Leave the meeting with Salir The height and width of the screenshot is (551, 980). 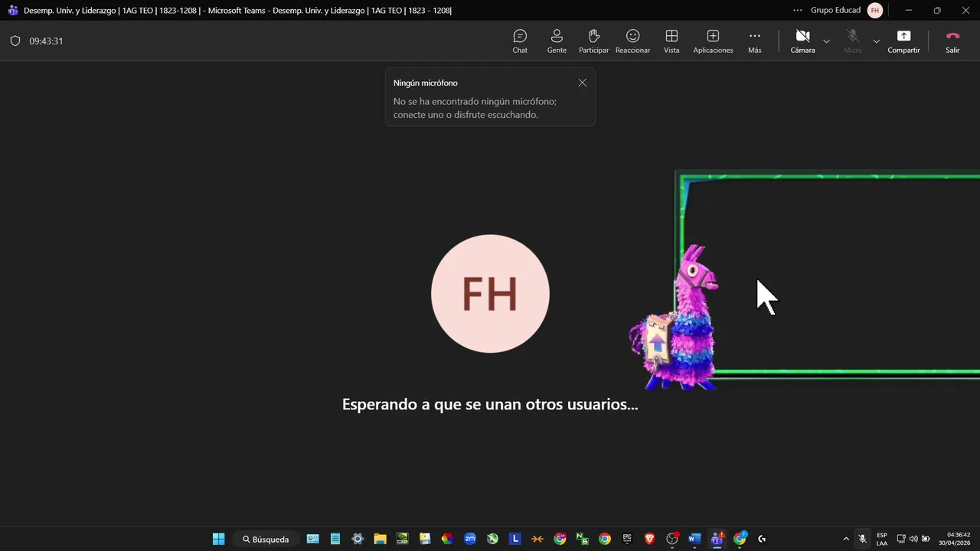[952, 41]
